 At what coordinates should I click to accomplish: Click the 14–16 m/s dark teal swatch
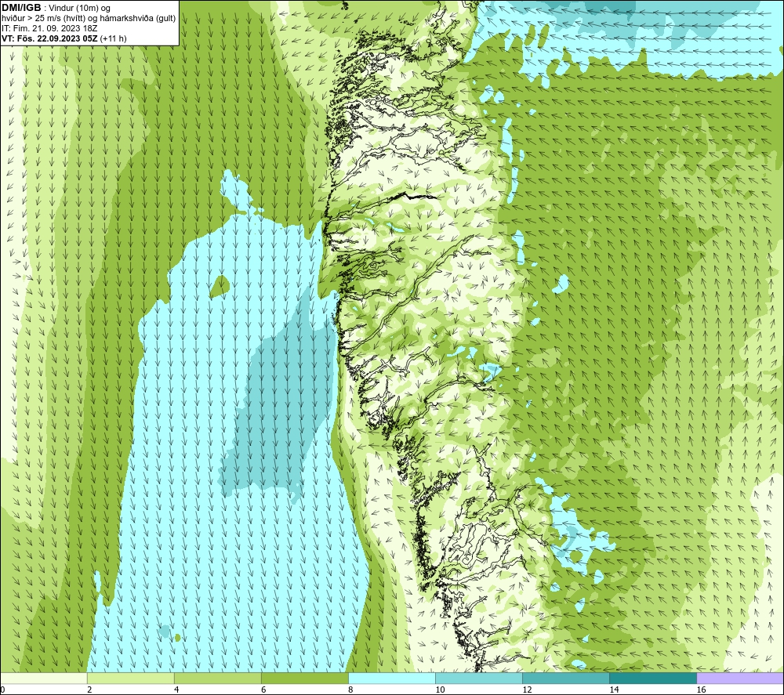652,678
